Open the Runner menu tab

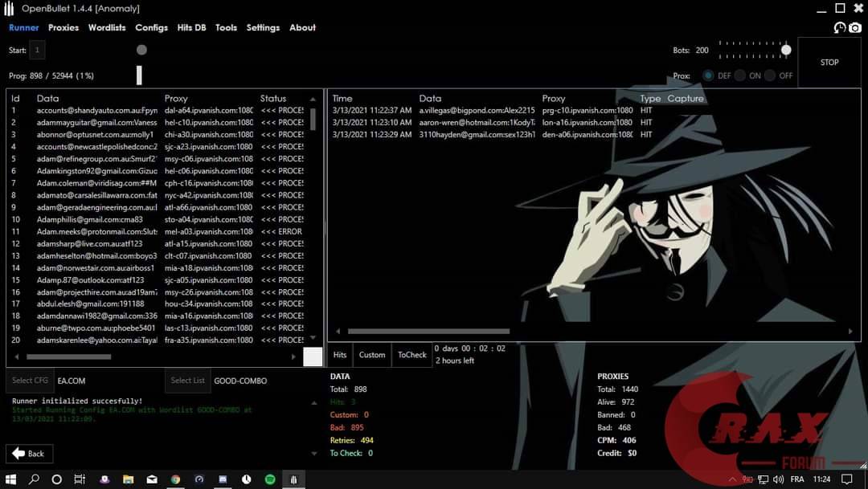24,27
